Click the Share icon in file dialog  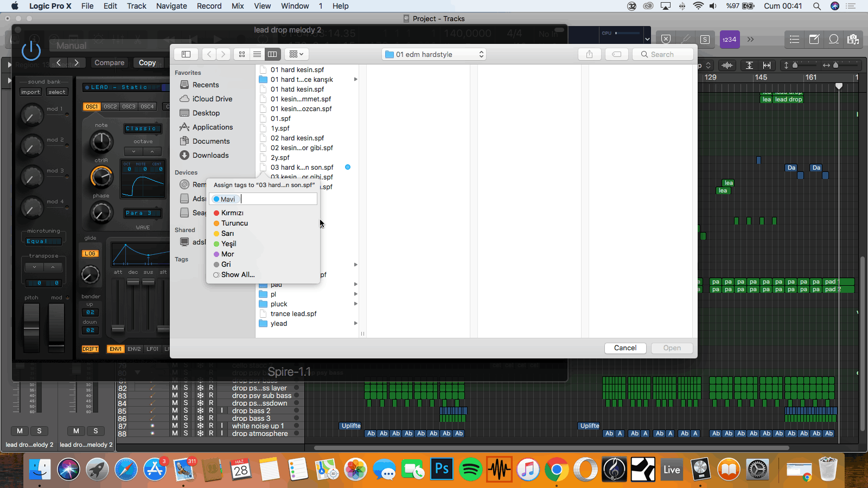(x=589, y=54)
